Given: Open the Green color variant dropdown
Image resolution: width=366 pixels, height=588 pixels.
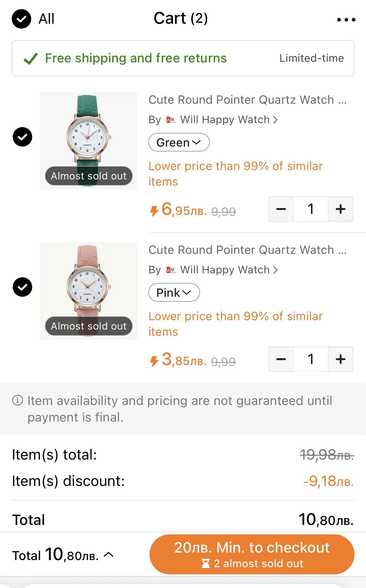Looking at the screenshot, I should [179, 142].
